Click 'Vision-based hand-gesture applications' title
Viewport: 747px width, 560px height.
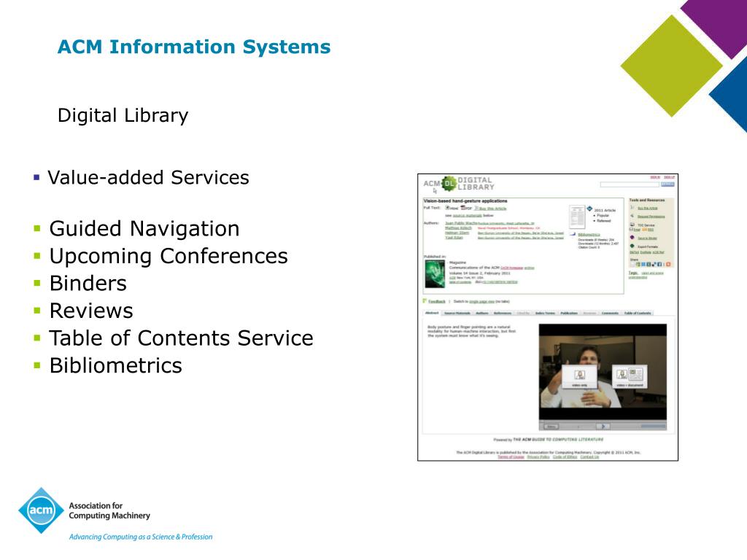(x=465, y=201)
